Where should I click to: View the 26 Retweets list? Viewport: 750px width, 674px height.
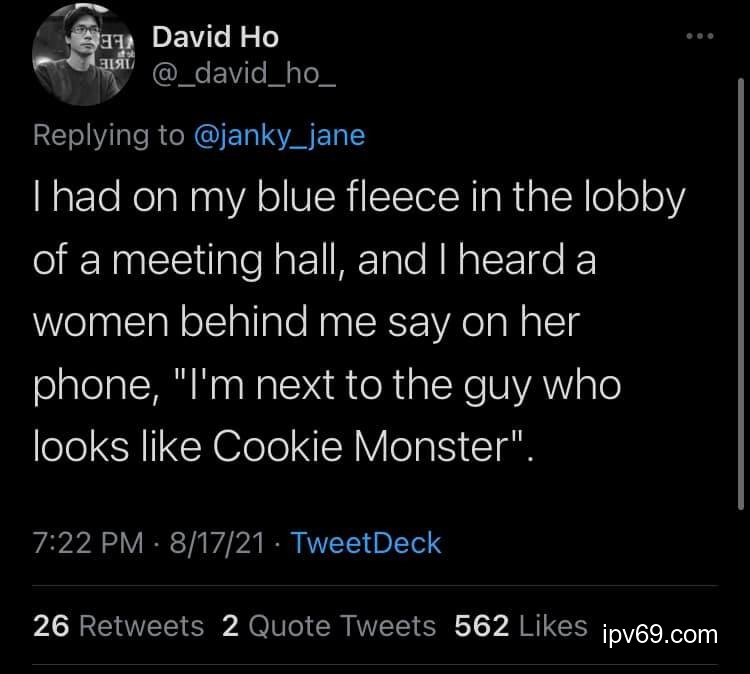(x=118, y=626)
